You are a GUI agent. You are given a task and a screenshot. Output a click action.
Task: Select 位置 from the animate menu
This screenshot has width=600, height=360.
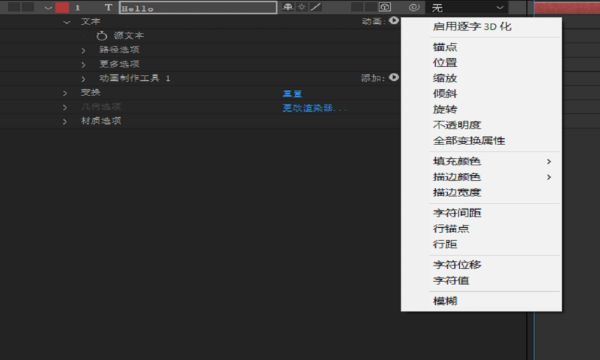pos(481,62)
